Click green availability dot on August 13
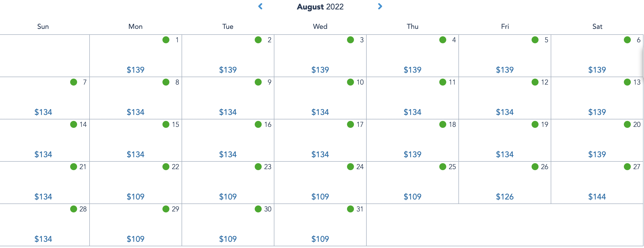Screen dimensions: 644x248 click(627, 82)
